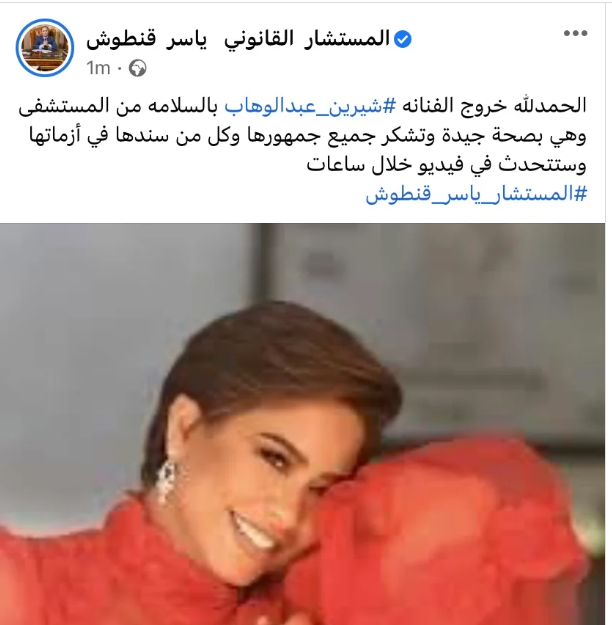Click the word الحمدلله starting the post
This screenshot has height=625, width=612.
click(x=548, y=107)
